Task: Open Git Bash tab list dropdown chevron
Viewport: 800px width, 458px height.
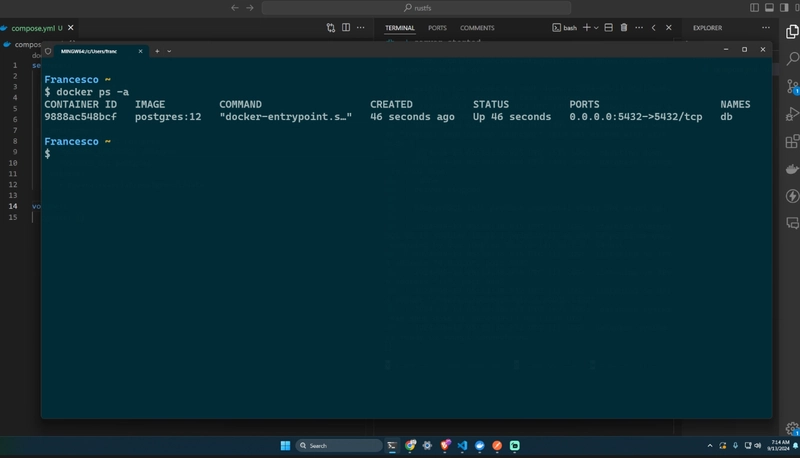Action: (x=169, y=51)
